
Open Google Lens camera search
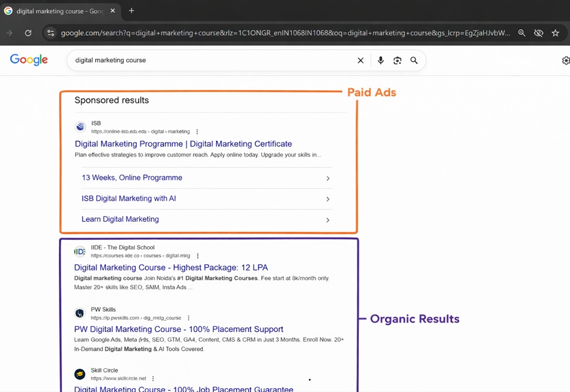397,60
